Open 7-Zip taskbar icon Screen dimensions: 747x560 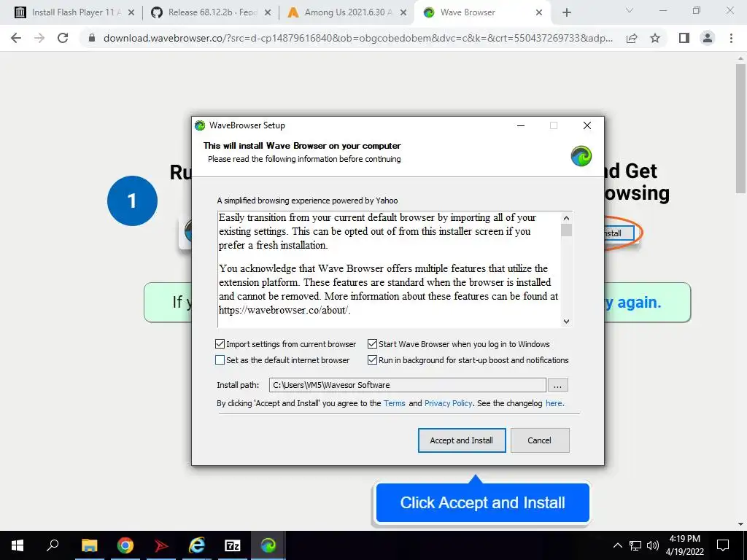click(x=232, y=545)
